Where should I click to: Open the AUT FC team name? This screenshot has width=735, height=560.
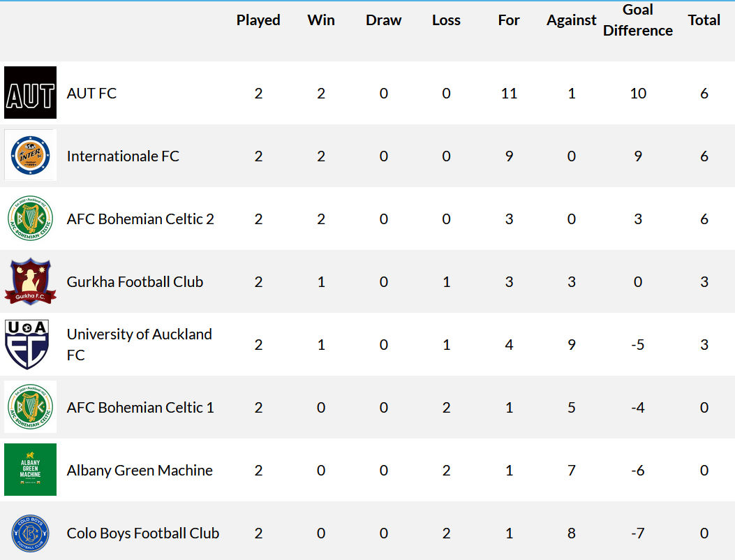(91, 94)
